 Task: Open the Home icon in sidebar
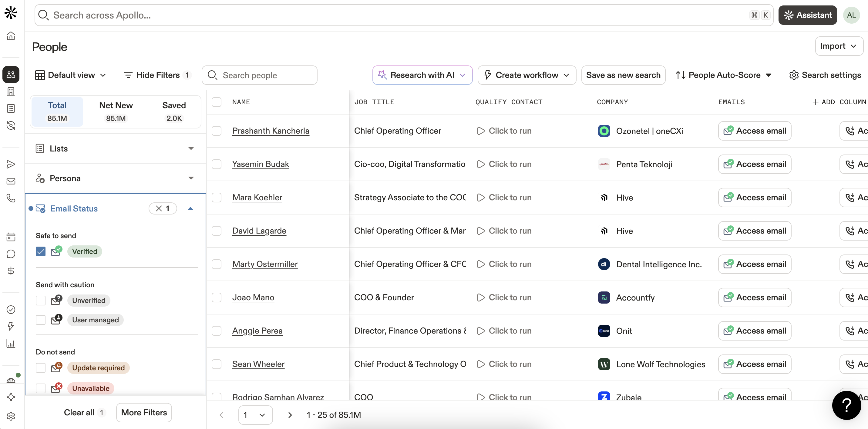tap(11, 36)
